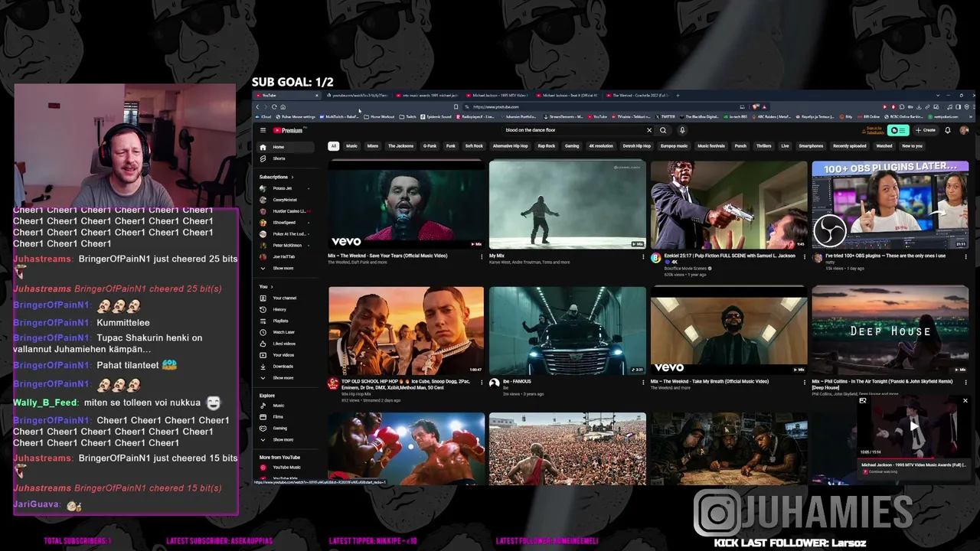Screen dimensions: 980x551
Task: Expand Show more under Explore
Action: pyautogui.click(x=283, y=440)
